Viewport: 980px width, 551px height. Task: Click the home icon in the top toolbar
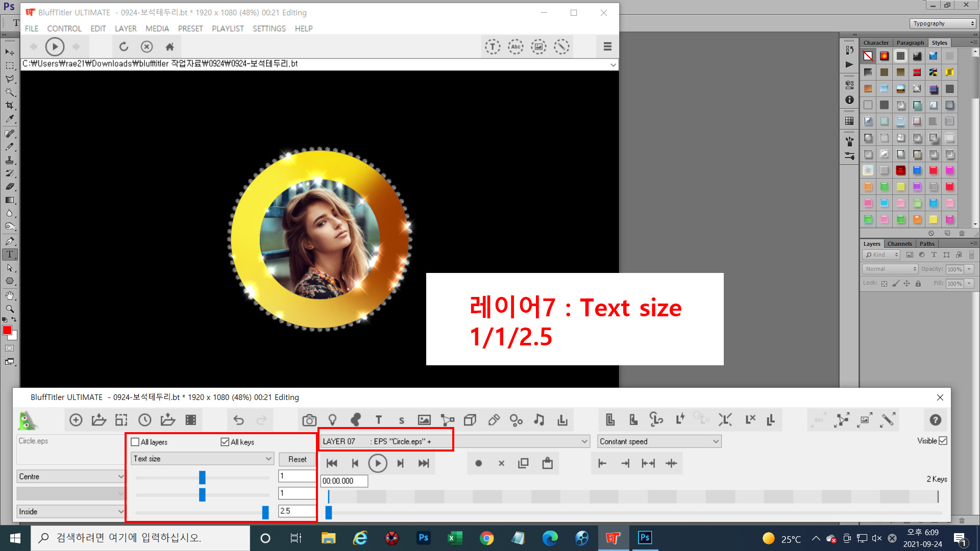170,47
